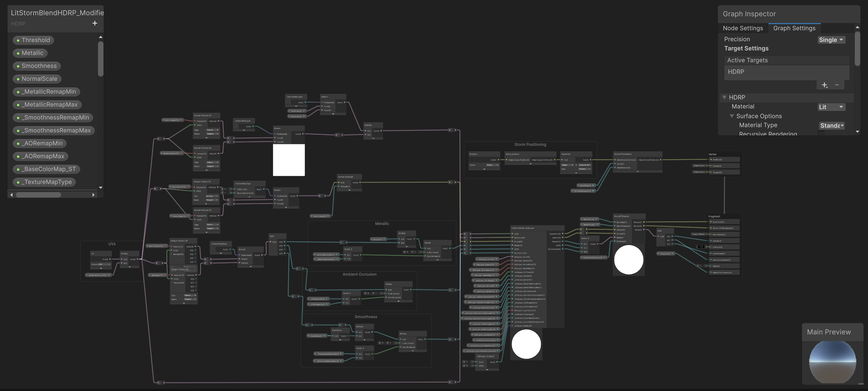Switch to the Node Settings tab

point(743,28)
